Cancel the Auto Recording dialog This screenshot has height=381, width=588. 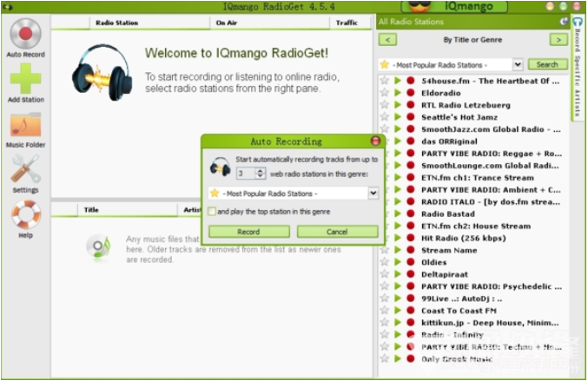coord(337,232)
